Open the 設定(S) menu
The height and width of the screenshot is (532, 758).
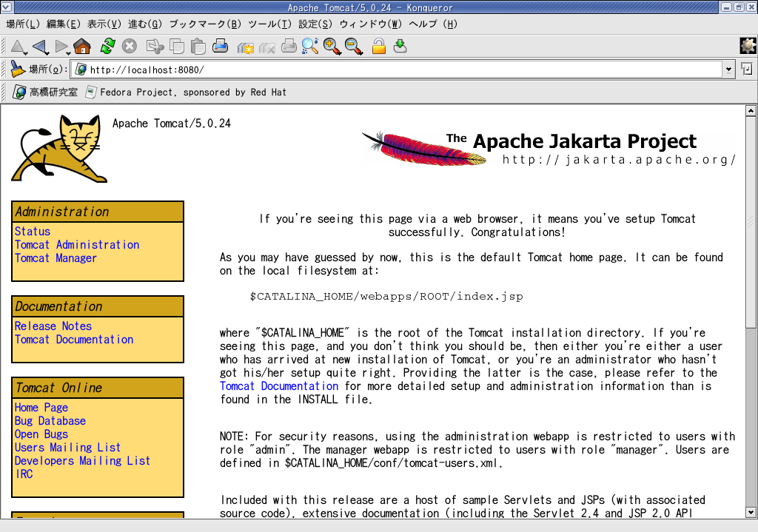[315, 24]
